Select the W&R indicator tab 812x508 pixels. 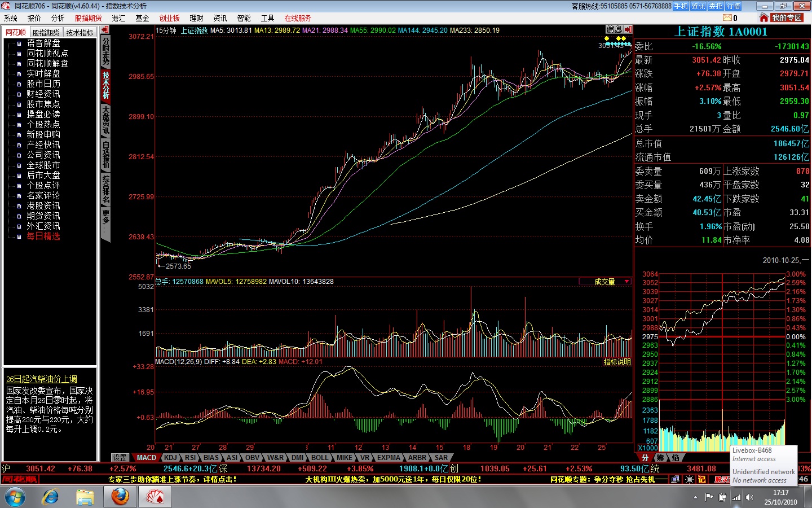[x=276, y=458]
